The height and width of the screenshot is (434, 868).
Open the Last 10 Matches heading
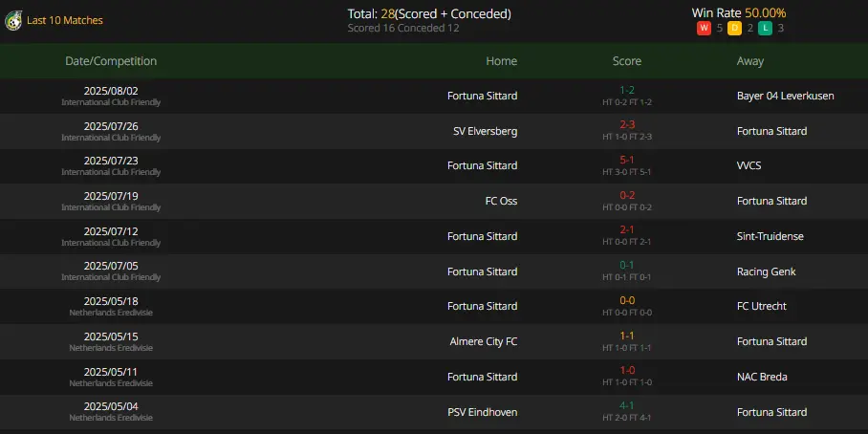(65, 20)
